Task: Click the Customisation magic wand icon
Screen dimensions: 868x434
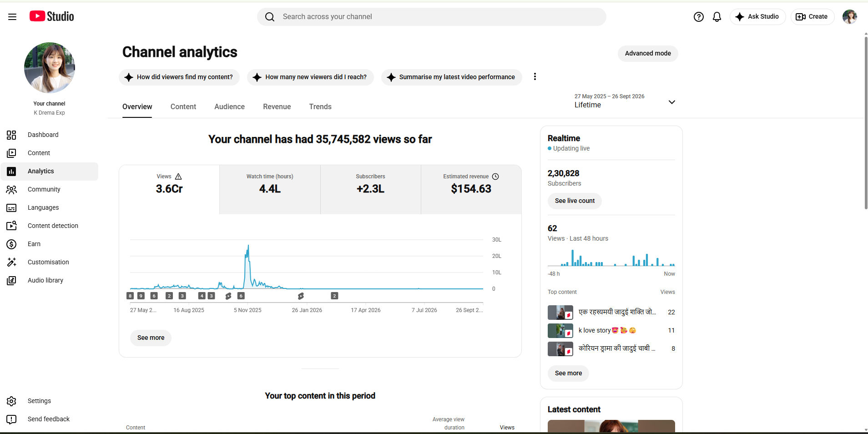Action: (x=11, y=262)
